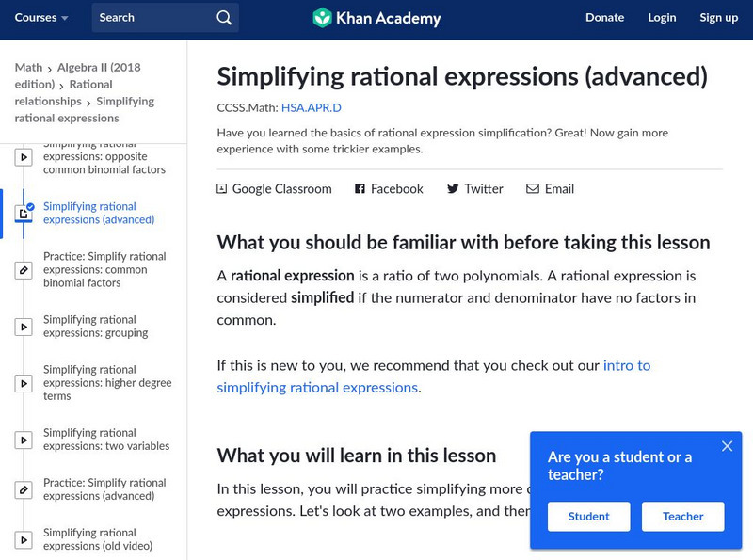
Task: Share on Twitter text link
Action: (484, 189)
